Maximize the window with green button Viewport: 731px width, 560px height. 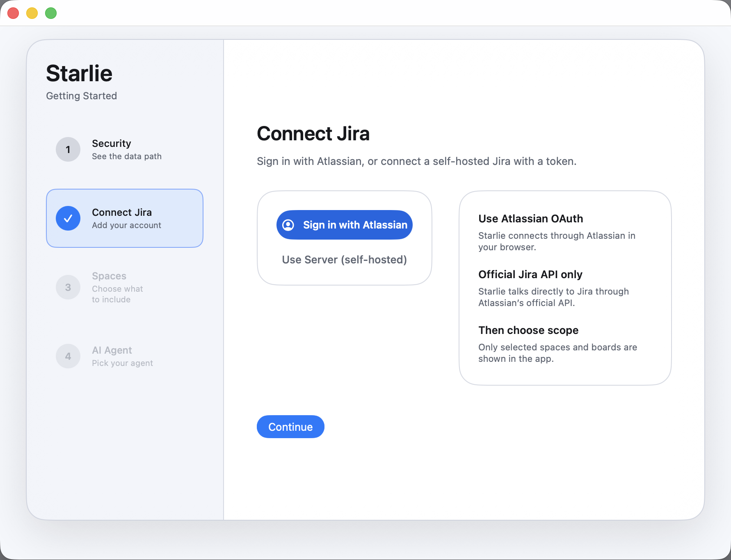(51, 13)
